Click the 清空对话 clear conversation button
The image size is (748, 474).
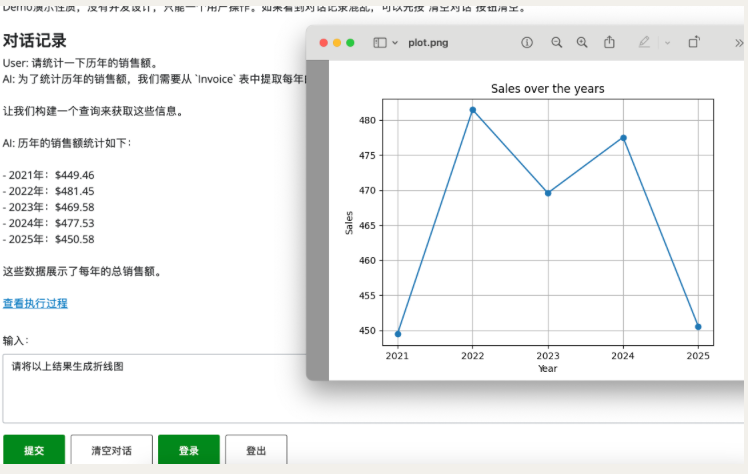coord(112,449)
